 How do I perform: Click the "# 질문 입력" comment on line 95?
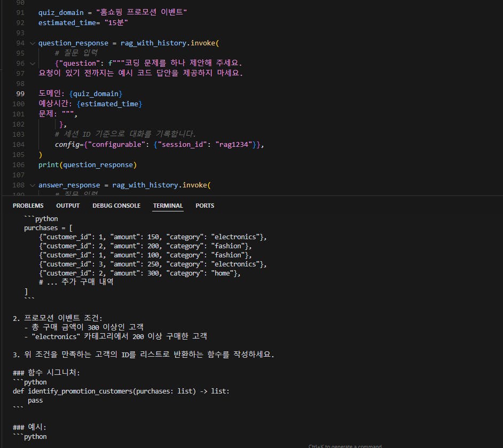[76, 53]
